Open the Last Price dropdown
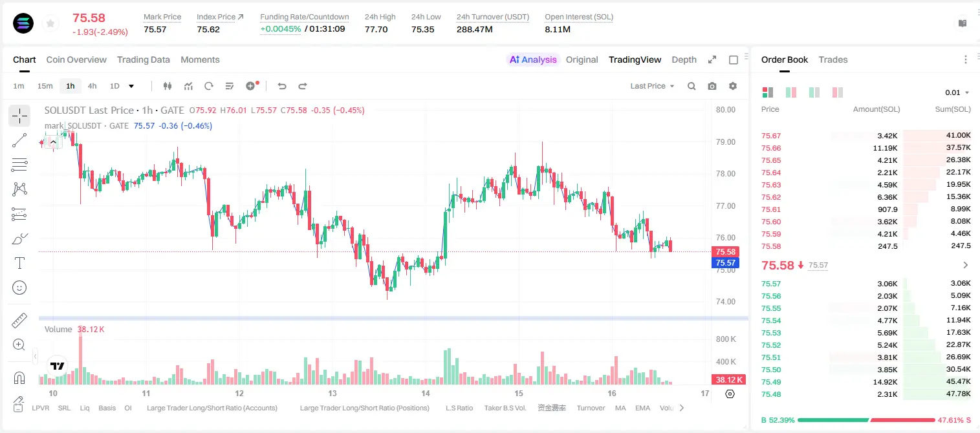Screen dimensions: 980x433 point(652,86)
